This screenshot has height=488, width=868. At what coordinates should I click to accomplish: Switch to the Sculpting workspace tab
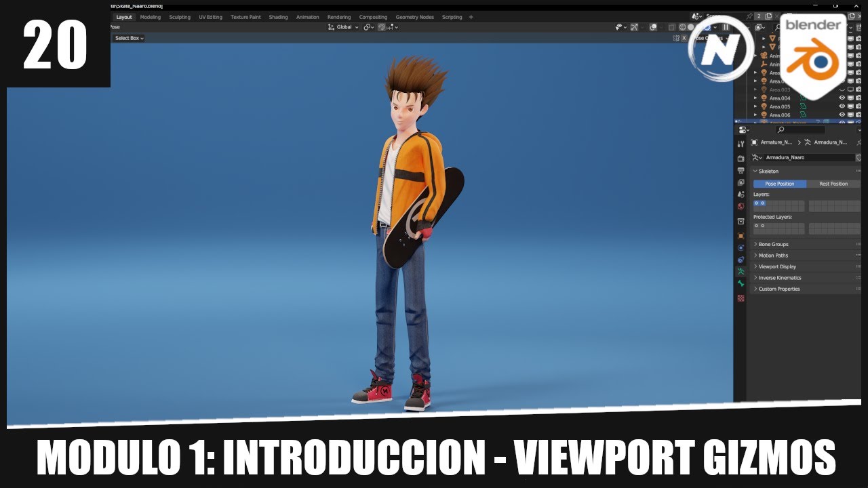point(180,17)
